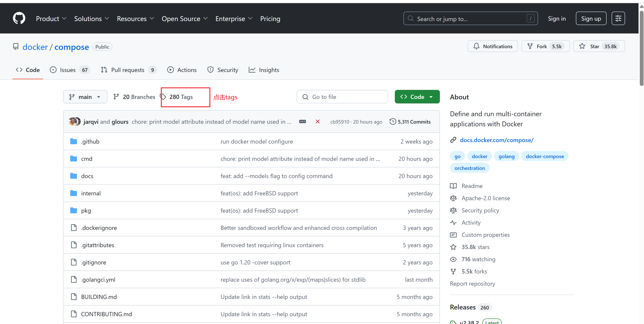
Task: Click the pkg folder icon
Action: tap(74, 211)
